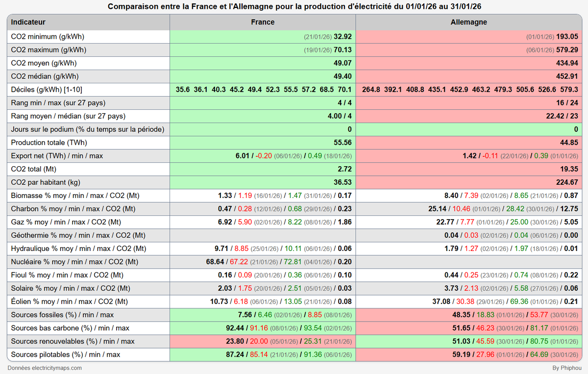This screenshot has width=588, height=374.
Task: Click Allemagne export net value 1.42
Action: tap(470, 155)
